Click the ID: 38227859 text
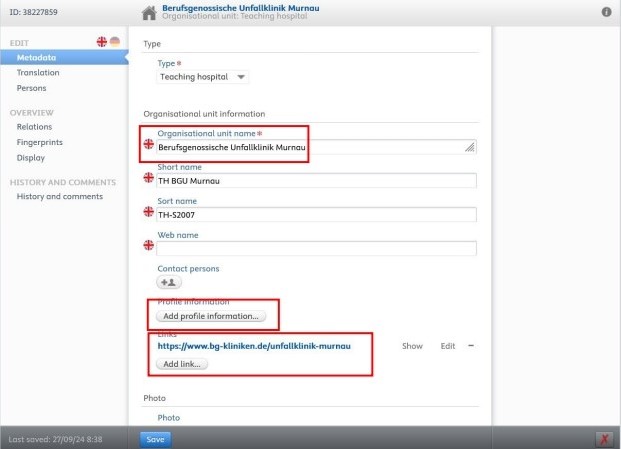621x449 pixels. pos(34,12)
